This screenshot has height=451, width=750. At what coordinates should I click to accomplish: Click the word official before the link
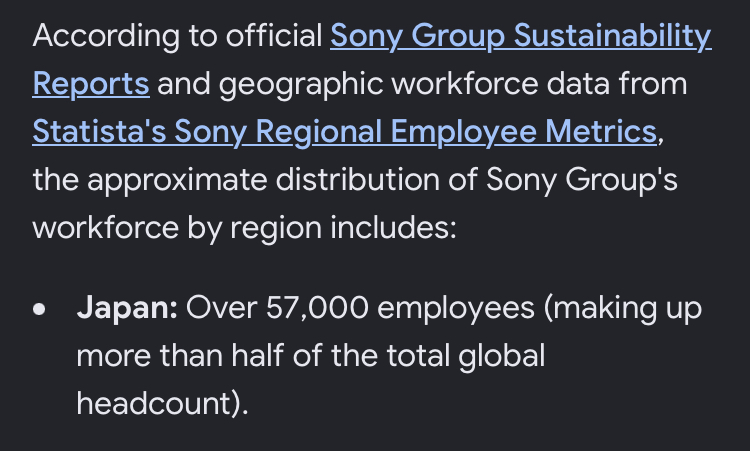[x=274, y=36]
